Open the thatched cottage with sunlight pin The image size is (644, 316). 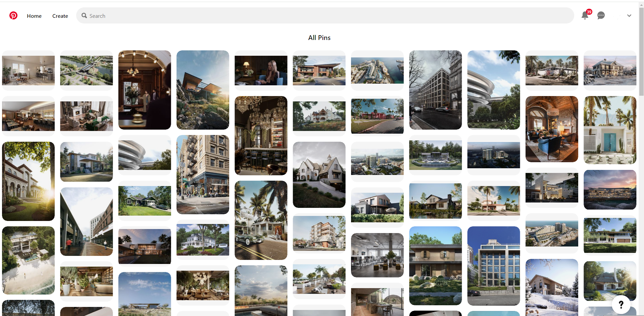(x=610, y=281)
